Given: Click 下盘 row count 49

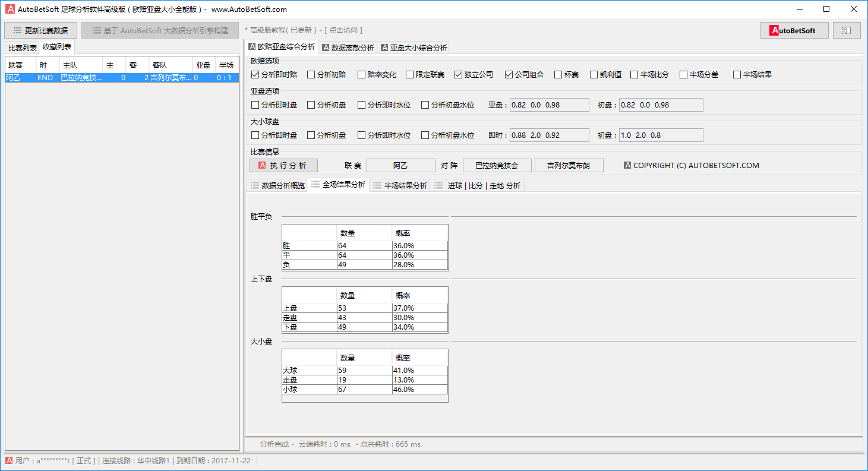Looking at the screenshot, I should [x=364, y=327].
